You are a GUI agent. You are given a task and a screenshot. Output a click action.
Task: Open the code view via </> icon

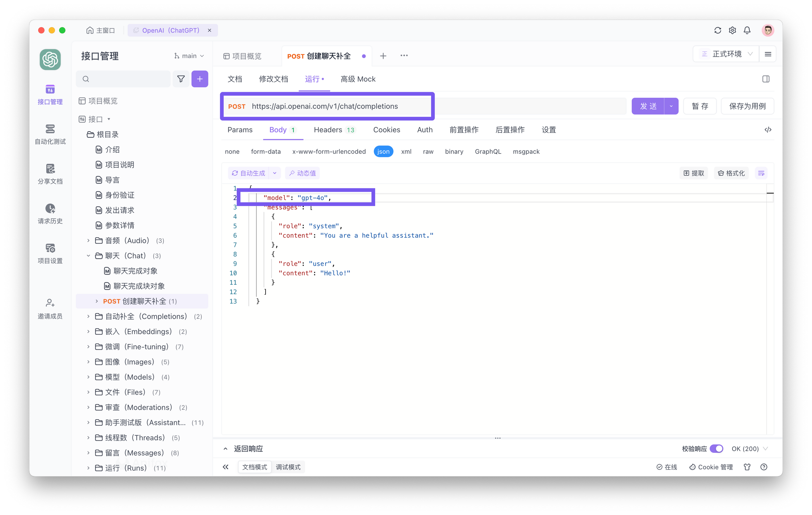[x=768, y=130]
